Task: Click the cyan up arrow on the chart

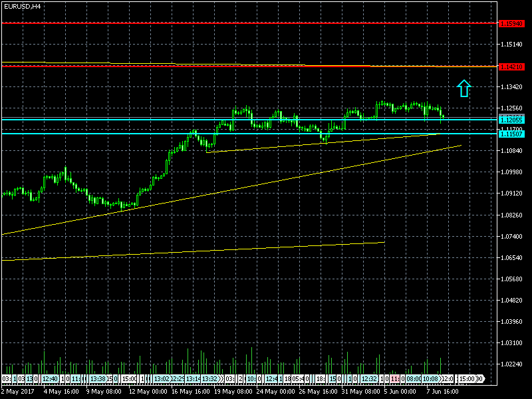Action: click(464, 88)
